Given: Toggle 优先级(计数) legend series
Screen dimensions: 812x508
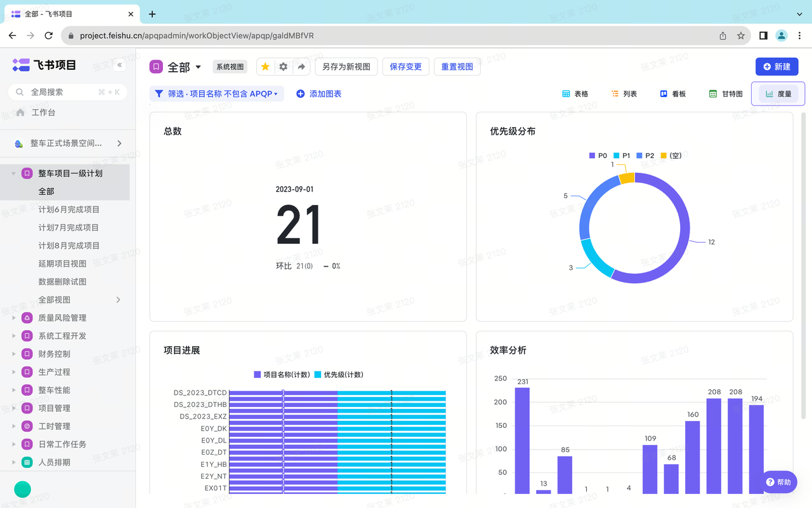Looking at the screenshot, I should 339,375.
